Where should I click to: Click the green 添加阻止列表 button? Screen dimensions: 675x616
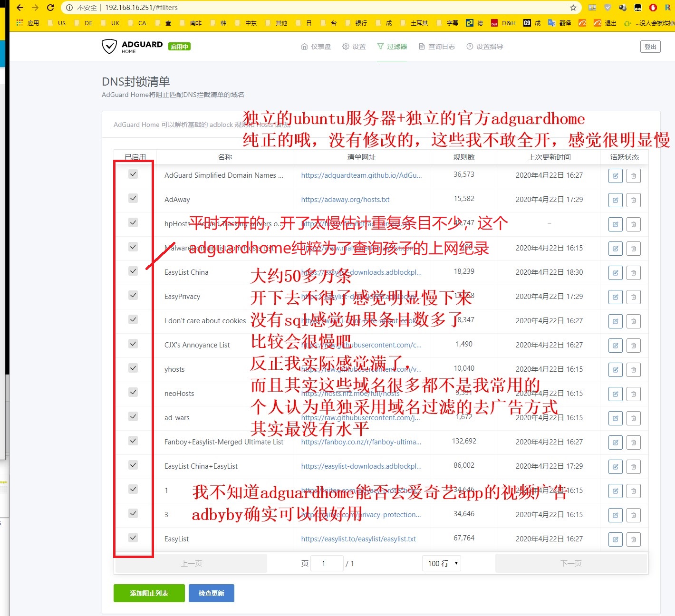click(x=149, y=593)
